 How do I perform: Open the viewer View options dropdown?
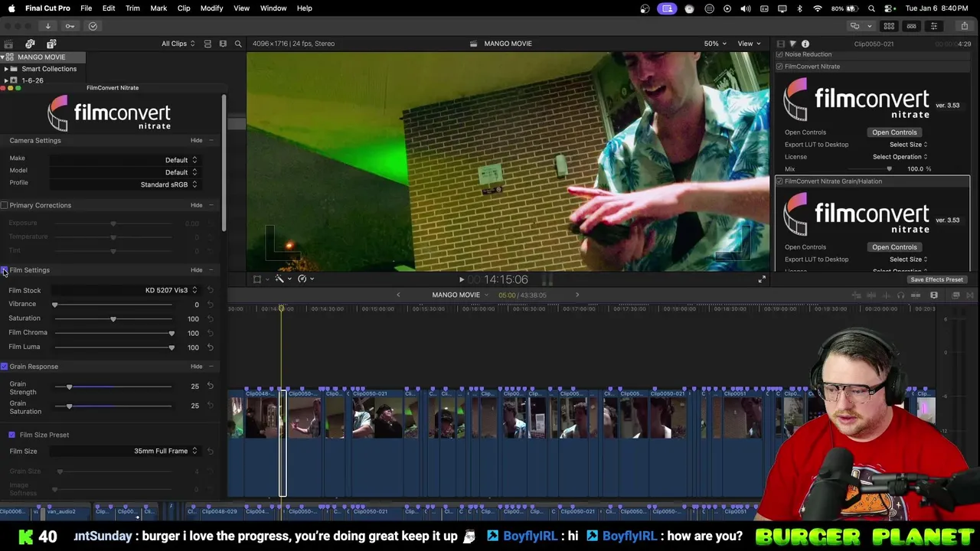(x=748, y=44)
